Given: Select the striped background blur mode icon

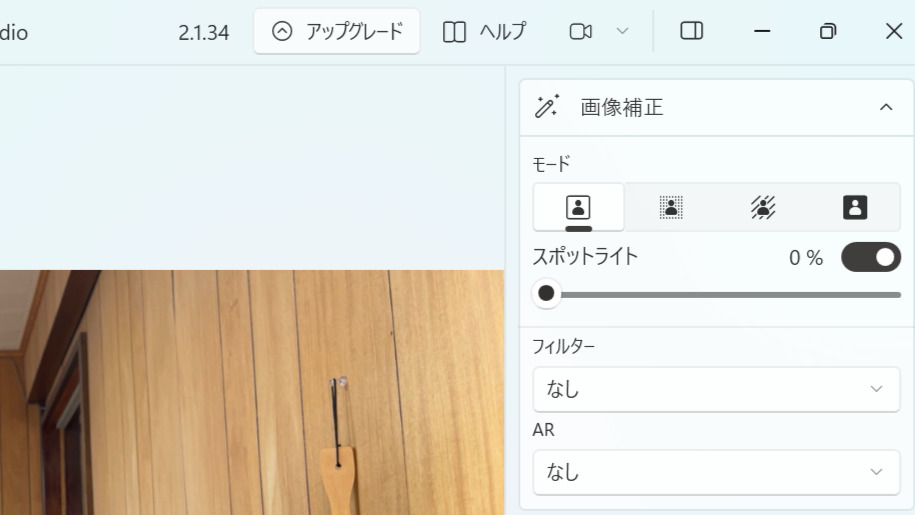Looking at the screenshot, I should [763, 207].
